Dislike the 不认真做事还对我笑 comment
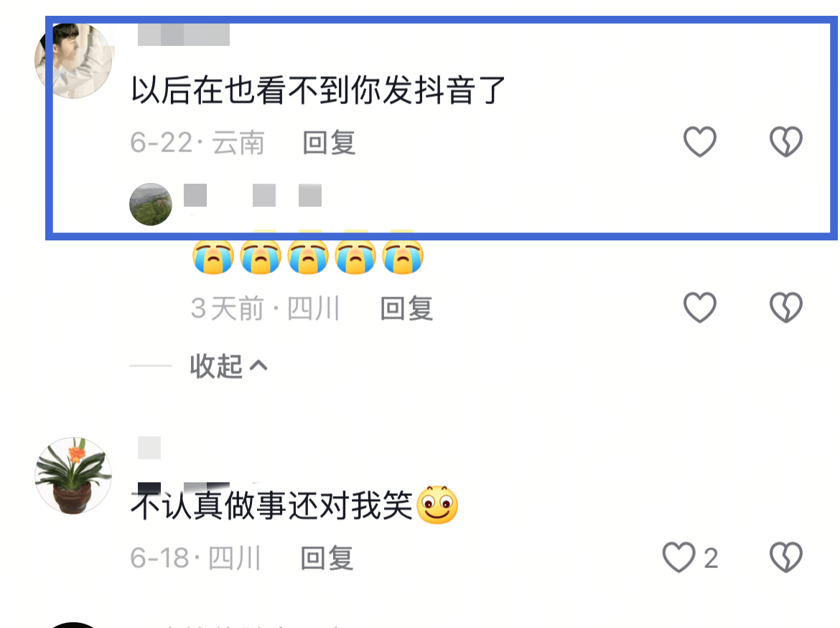The image size is (840, 628). (786, 558)
